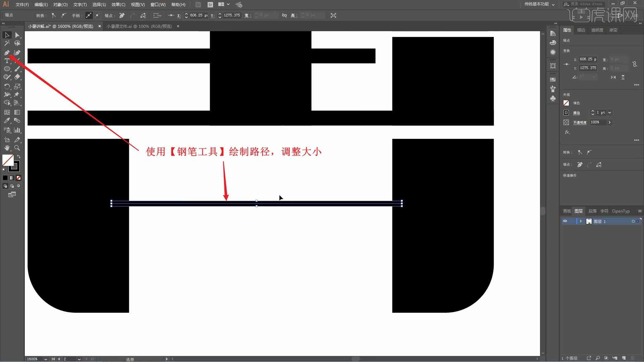Select the Pen tool in toolbar
This screenshot has width=644, height=362.
(x=6, y=52)
